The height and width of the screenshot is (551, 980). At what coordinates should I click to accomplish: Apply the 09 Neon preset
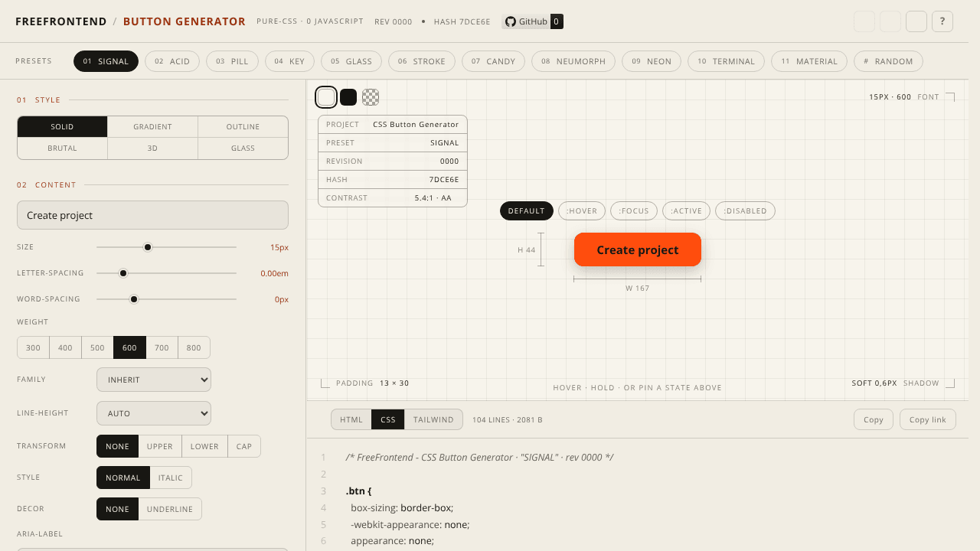pos(652,61)
